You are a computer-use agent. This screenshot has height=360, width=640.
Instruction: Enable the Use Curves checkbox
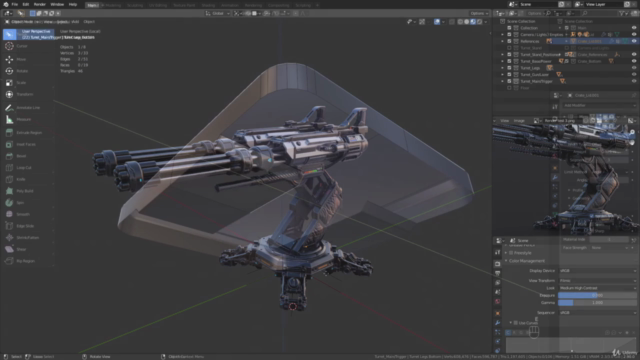click(x=516, y=323)
